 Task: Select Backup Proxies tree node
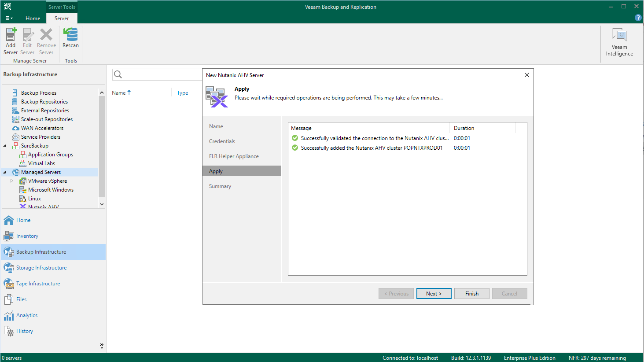click(x=39, y=93)
